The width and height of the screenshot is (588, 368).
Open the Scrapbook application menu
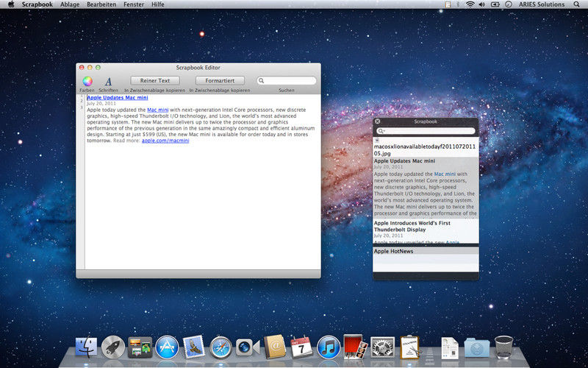37,4
